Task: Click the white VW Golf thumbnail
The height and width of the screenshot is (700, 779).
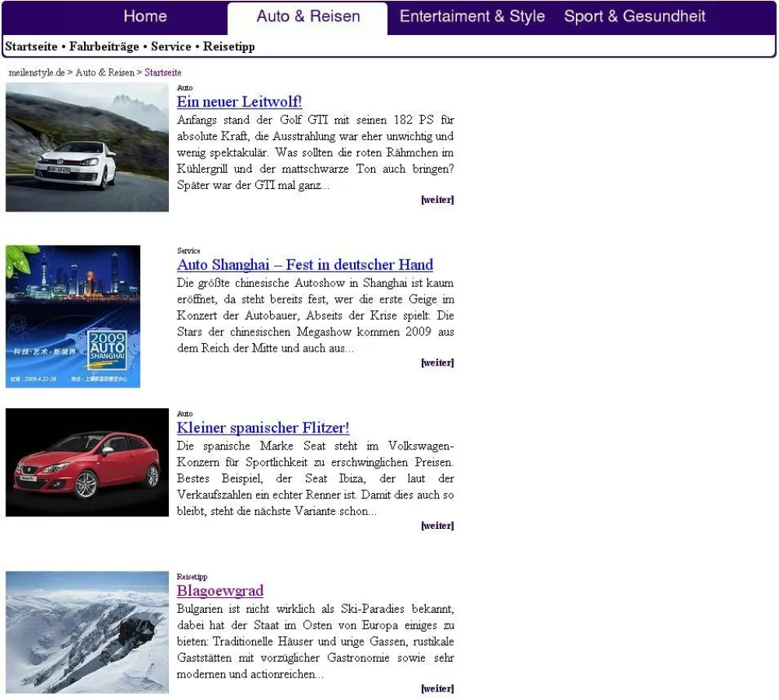Action: tap(87, 147)
